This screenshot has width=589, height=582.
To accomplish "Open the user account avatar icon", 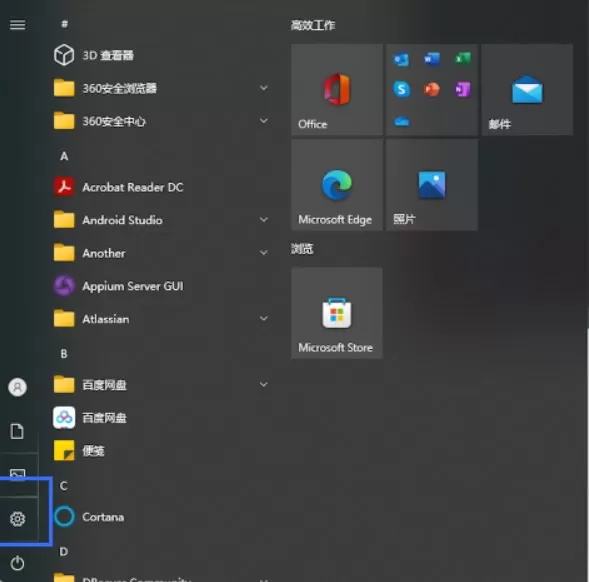I will (17, 387).
